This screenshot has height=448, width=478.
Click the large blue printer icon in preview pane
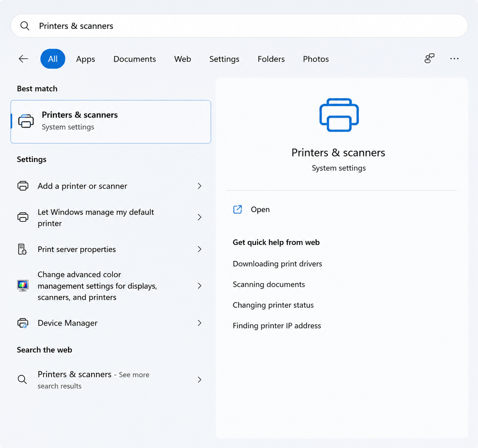tap(339, 115)
